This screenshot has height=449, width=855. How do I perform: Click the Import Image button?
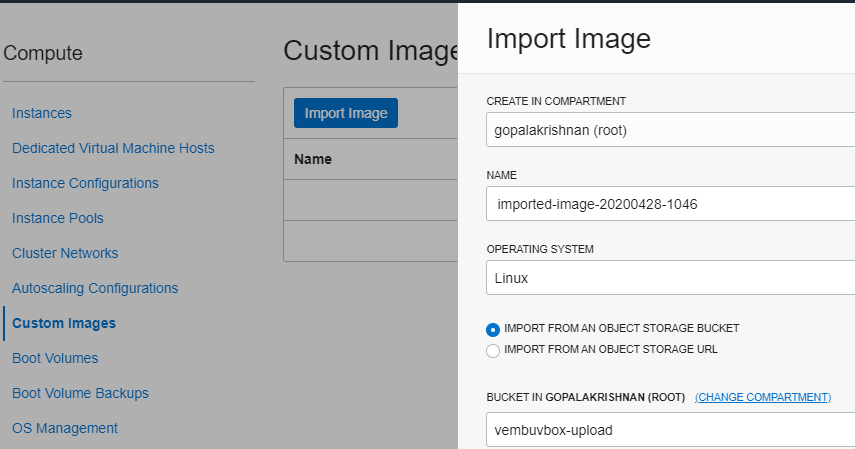tap(346, 113)
